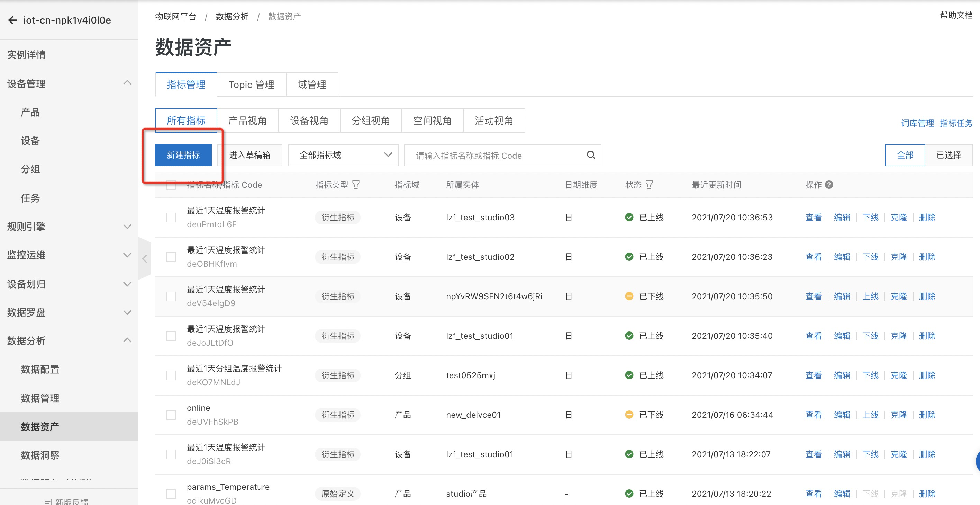Open 任务 in the sidebar
The height and width of the screenshot is (505, 980).
click(30, 198)
